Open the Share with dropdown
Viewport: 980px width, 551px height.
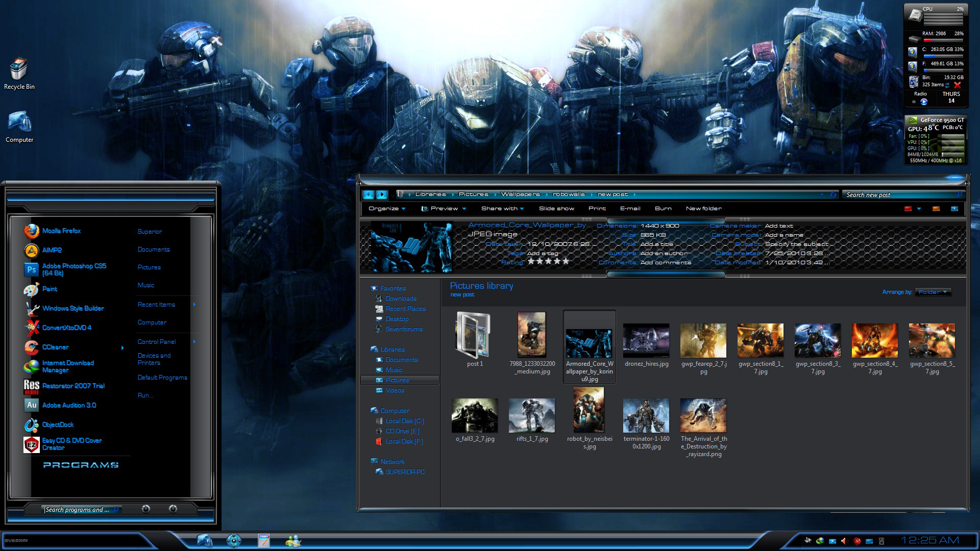(503, 209)
